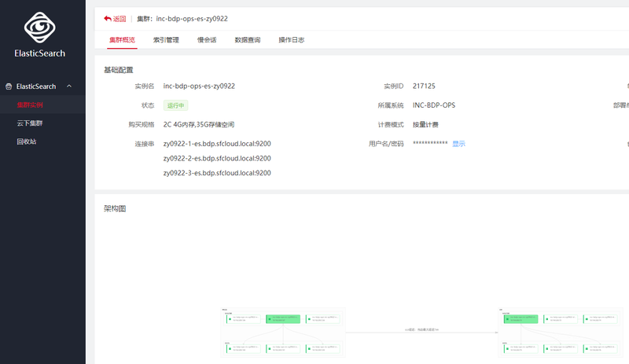Go to 云下集群 in sidebar
Screen dimensions: 629x364
(30, 123)
